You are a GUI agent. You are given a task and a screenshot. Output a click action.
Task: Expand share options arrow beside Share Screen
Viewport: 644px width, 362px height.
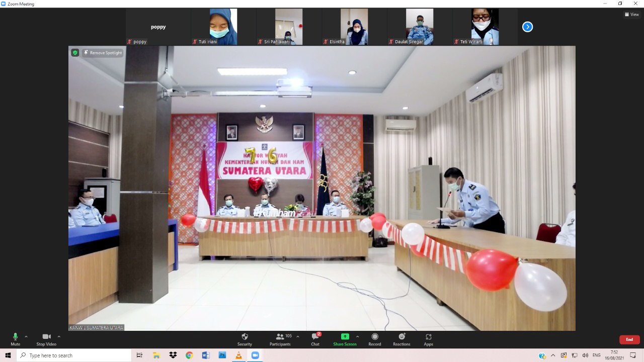tap(357, 336)
